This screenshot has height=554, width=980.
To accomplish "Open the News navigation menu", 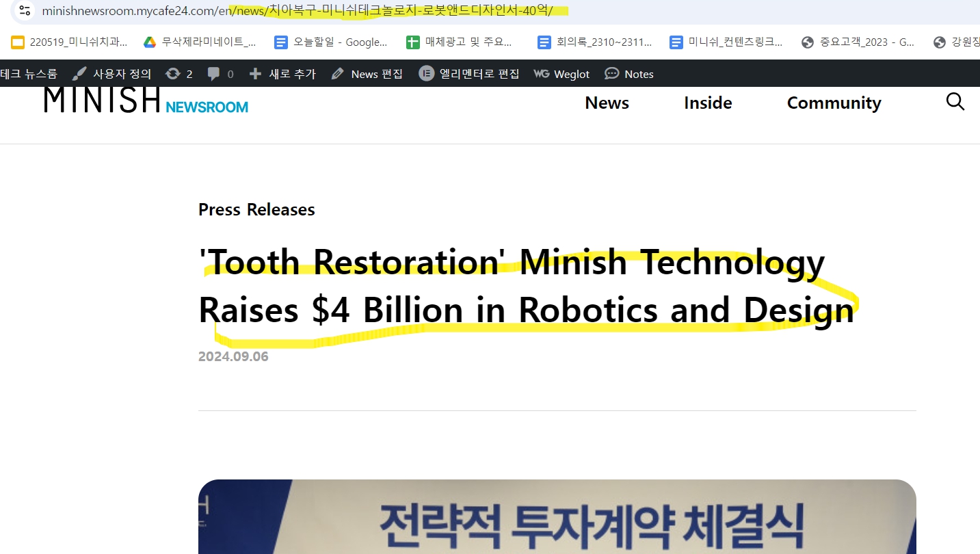I will (607, 103).
